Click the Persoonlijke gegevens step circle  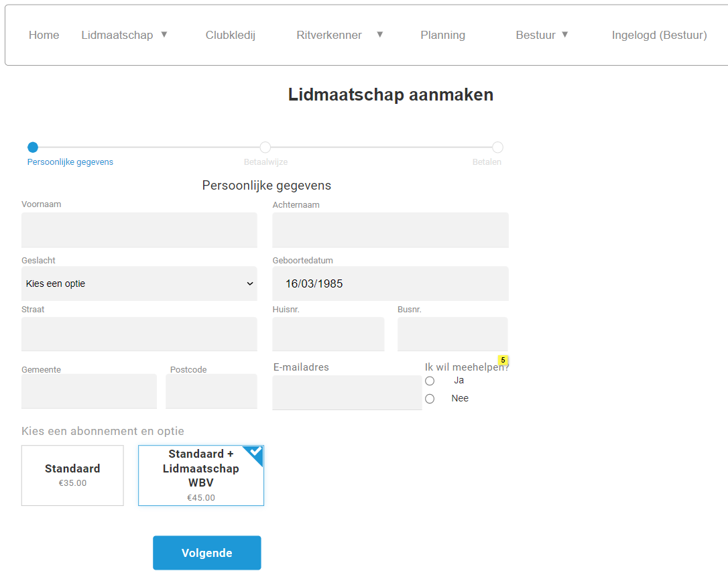33,147
